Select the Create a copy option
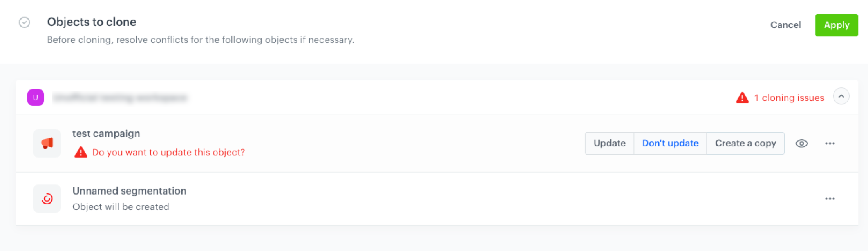868x251 pixels. tap(745, 144)
